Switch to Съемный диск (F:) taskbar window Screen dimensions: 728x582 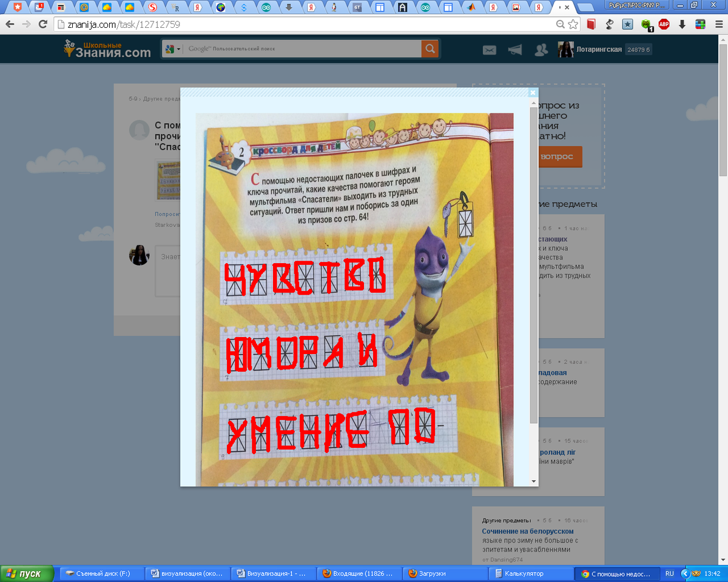point(102,574)
